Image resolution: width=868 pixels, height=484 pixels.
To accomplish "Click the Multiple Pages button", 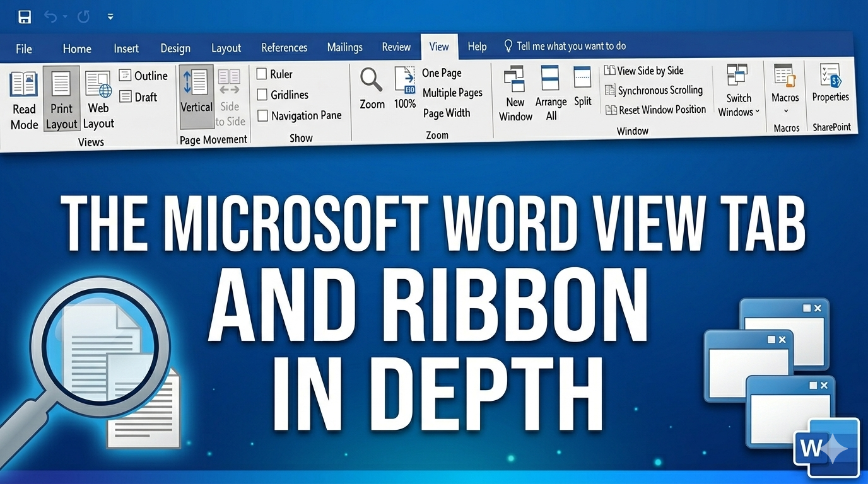I will pos(452,93).
